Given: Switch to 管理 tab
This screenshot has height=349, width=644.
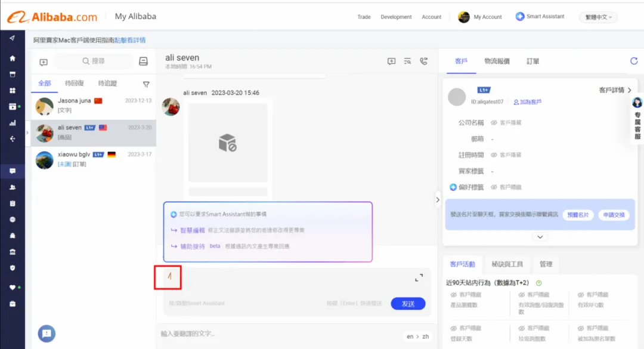Looking at the screenshot, I should pyautogui.click(x=546, y=264).
